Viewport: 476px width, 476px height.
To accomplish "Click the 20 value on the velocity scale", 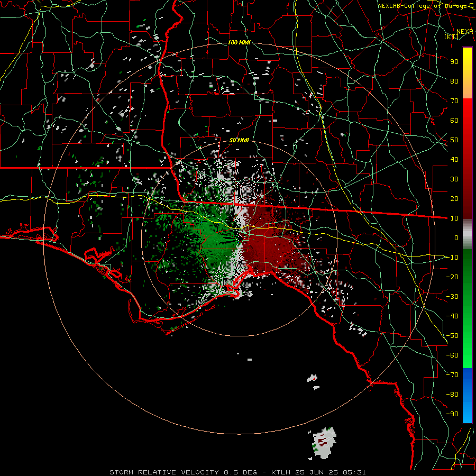I will (454, 198).
